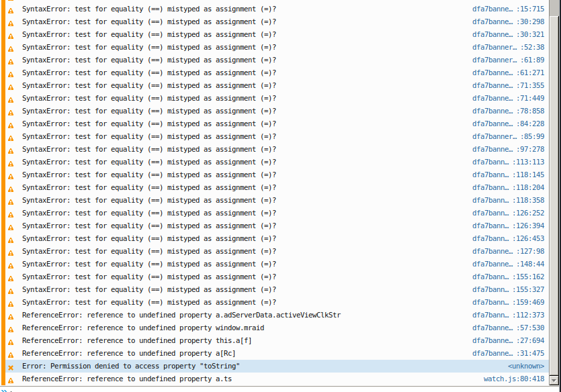Click warning icon on the :78:858 row
This screenshot has width=561, height=392.
tap(11, 113)
